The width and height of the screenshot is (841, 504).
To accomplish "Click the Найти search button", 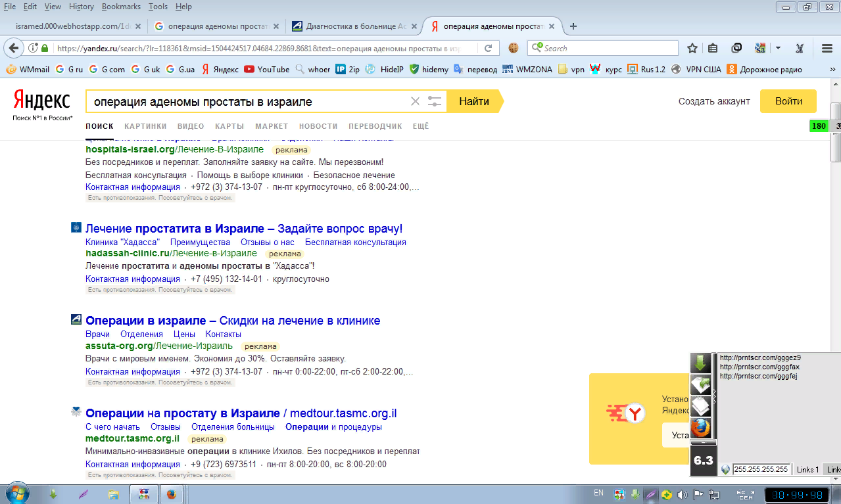I will (474, 101).
